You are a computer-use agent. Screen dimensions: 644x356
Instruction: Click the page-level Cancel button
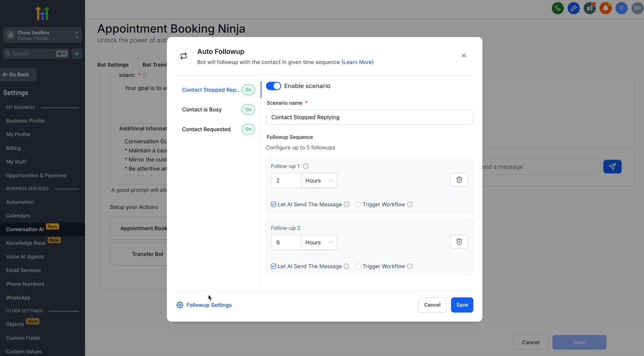tap(530, 342)
